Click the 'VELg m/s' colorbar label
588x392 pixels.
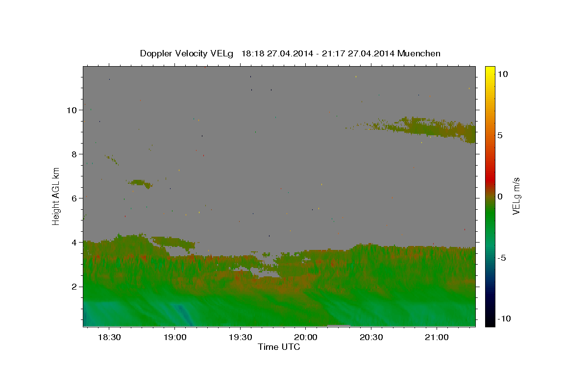coord(516,196)
